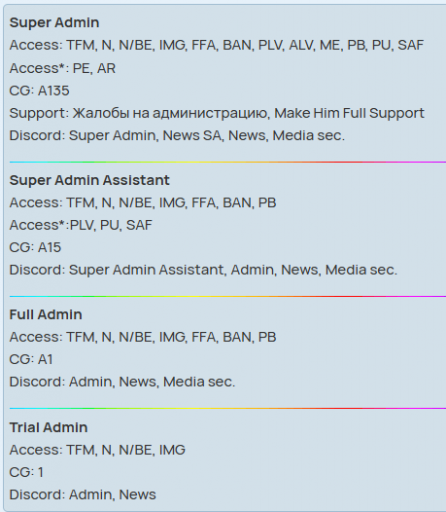Click the 'CG: A15' text

(35, 247)
